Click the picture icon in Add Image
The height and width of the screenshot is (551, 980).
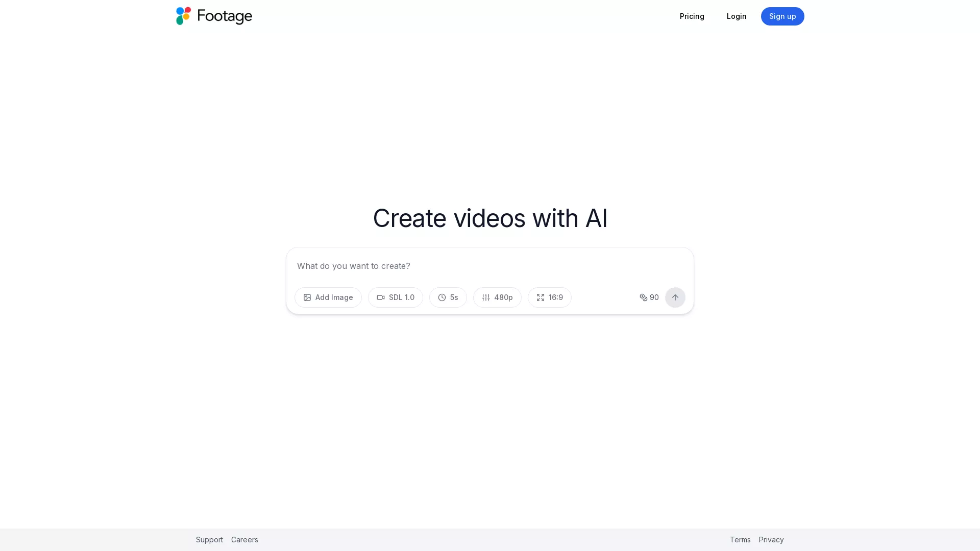tap(307, 297)
